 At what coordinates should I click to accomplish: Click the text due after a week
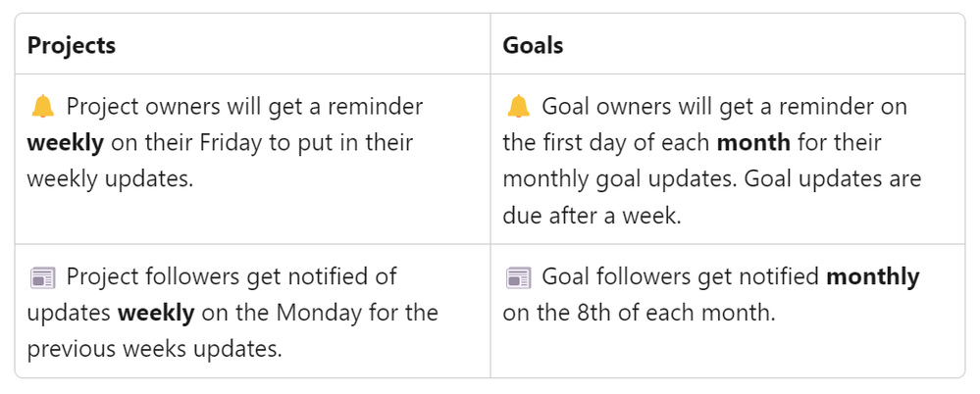[x=592, y=216]
